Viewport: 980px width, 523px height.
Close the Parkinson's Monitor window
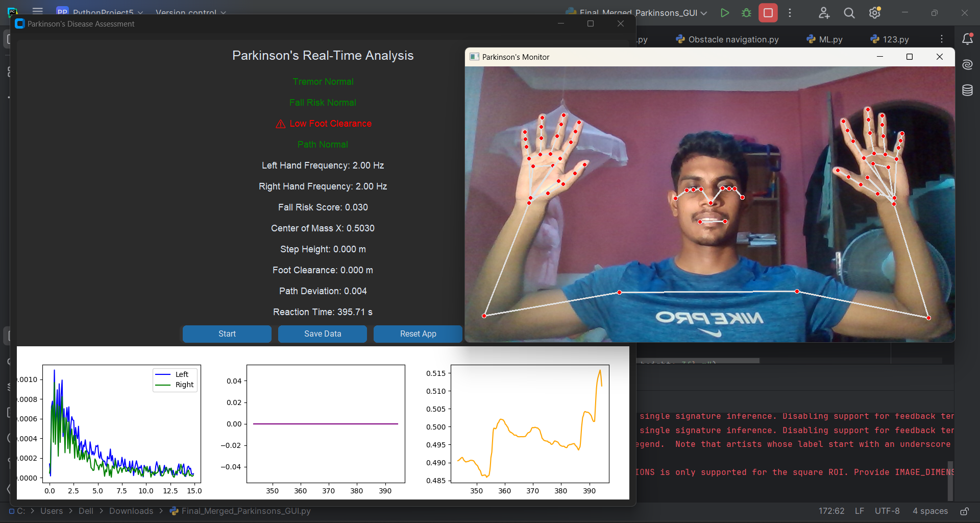pos(940,57)
